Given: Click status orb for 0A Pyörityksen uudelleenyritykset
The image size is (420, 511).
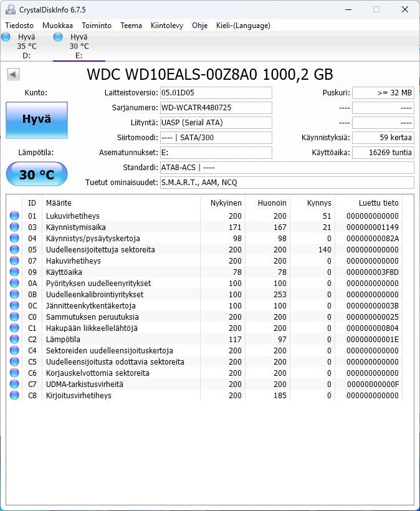Looking at the screenshot, I should click(x=14, y=283).
